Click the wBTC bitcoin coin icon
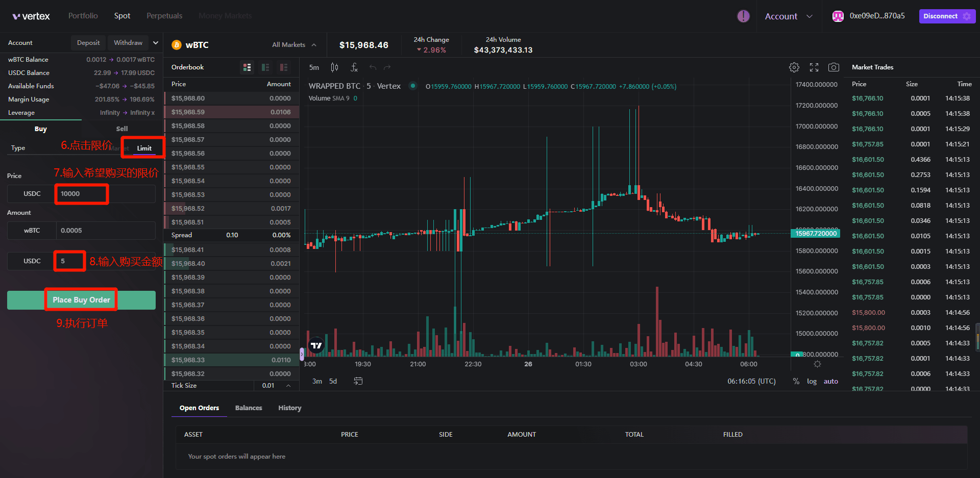The width and height of the screenshot is (980, 478). 177,45
